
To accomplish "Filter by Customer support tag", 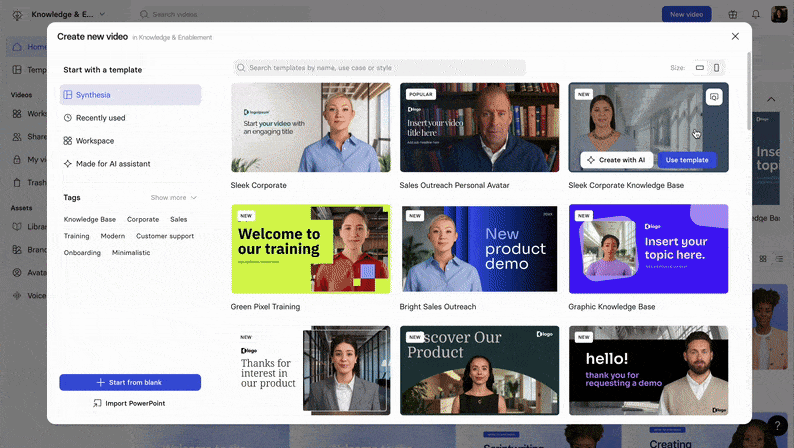I will point(165,236).
